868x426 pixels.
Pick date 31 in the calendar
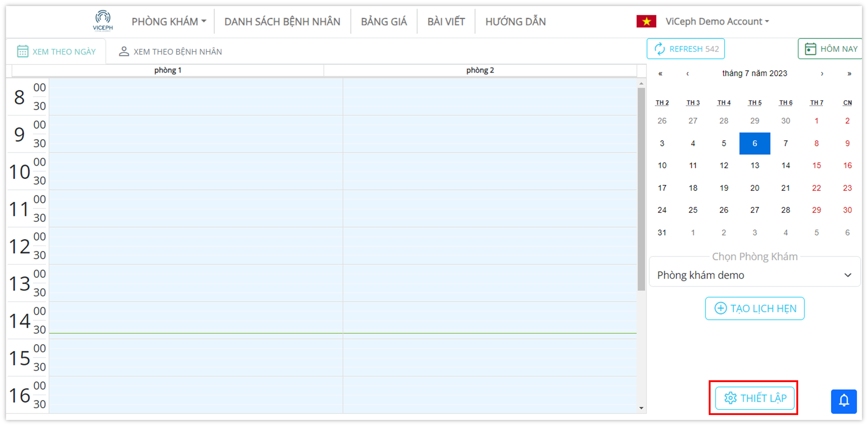click(662, 232)
